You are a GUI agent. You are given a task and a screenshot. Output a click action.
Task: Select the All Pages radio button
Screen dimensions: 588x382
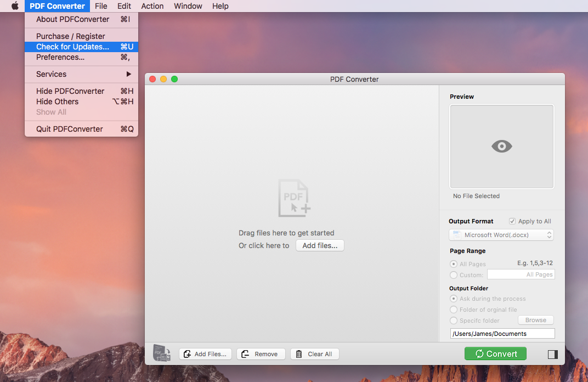coord(454,264)
